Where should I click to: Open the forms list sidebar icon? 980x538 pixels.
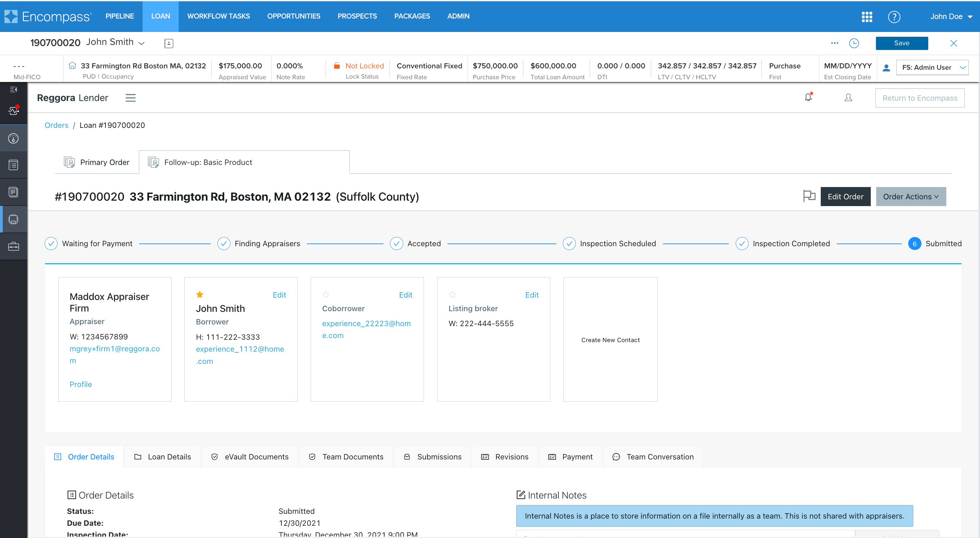13,165
